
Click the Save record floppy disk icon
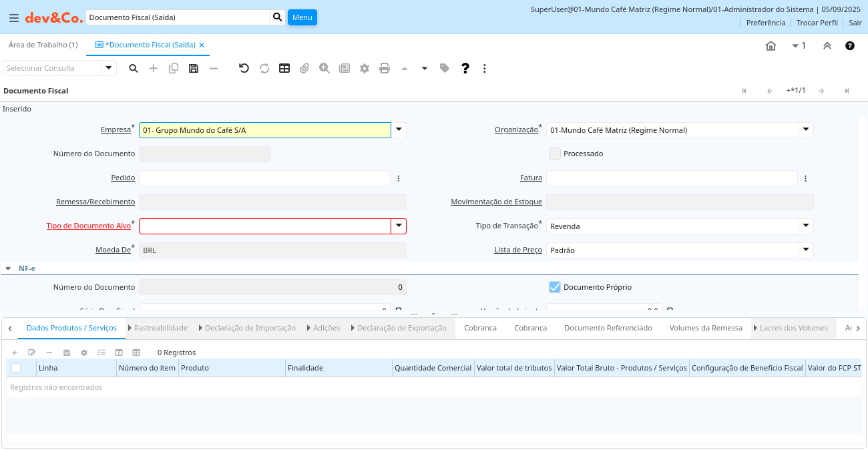tap(194, 68)
